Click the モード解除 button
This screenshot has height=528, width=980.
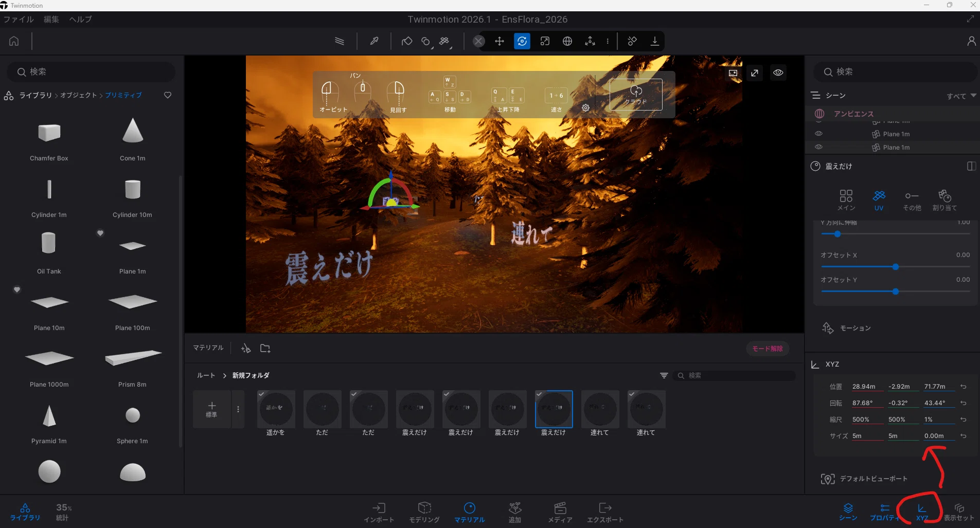click(767, 349)
